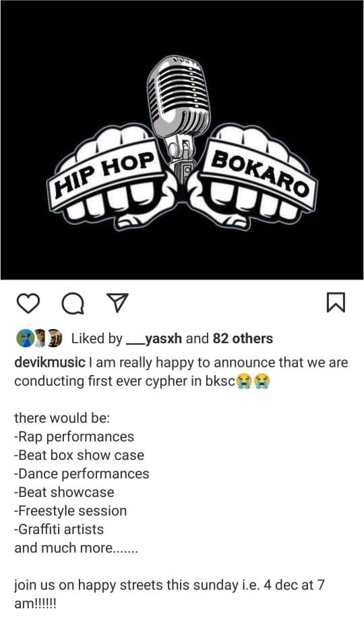Tap the Hip Hop Bokaro post image
This screenshot has width=364, height=617.
click(182, 140)
